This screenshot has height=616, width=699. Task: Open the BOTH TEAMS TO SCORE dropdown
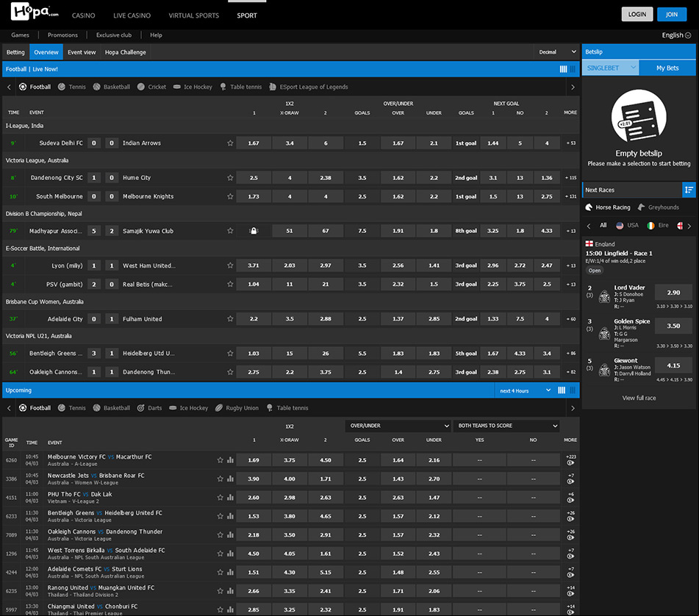(506, 426)
